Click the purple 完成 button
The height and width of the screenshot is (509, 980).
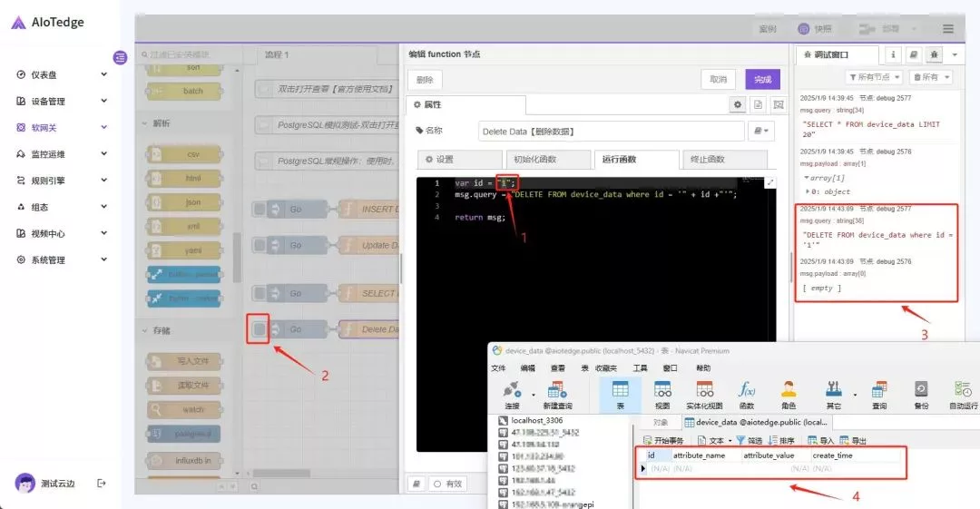click(762, 80)
